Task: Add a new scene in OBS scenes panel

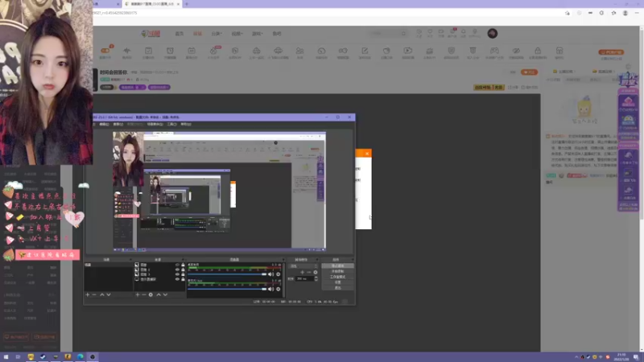Action: point(88,294)
